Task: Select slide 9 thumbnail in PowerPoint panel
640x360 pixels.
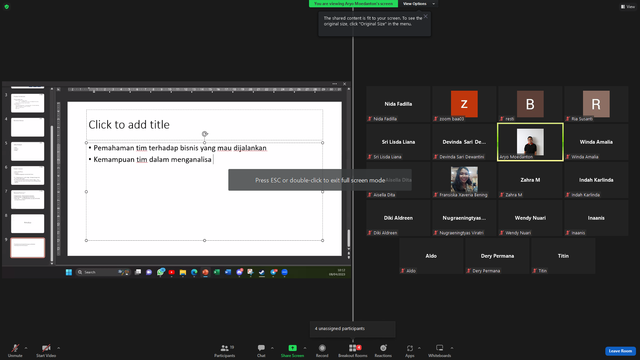Action: pyautogui.click(x=27, y=248)
